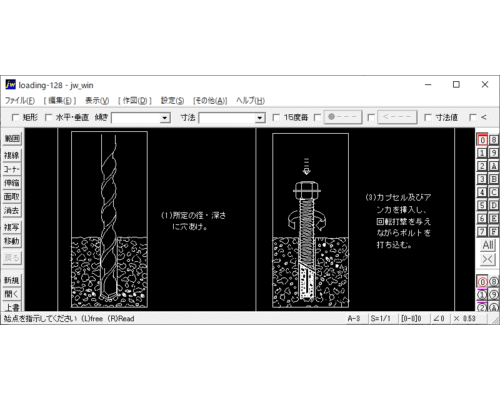Image resolution: width=500 pixels, height=400 pixels.
Task: Enable the 寸法値 checkbox
Action: [x=427, y=117]
